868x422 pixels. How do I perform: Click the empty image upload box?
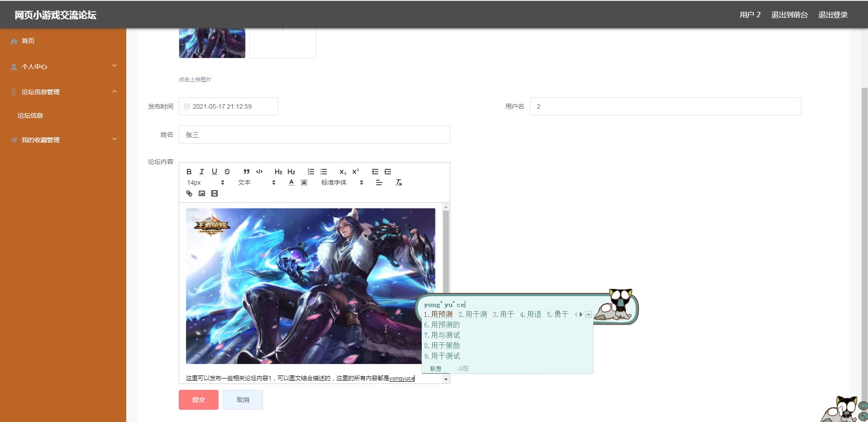pos(283,43)
